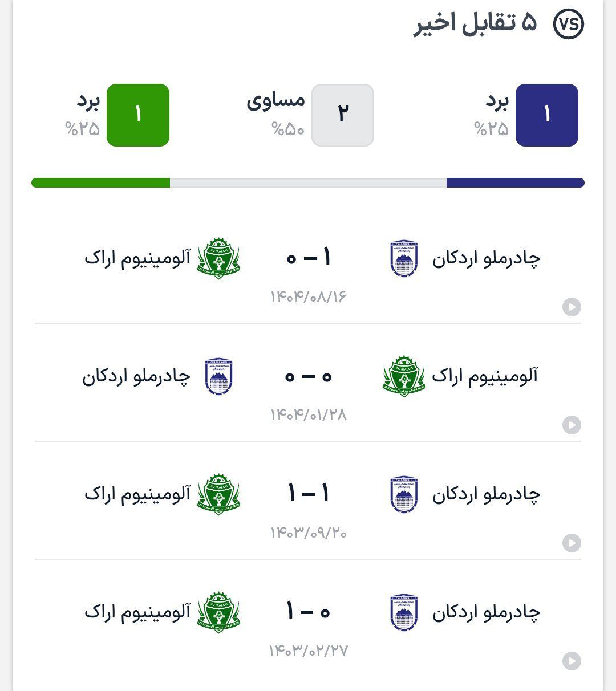Viewport: 616px width, 691px height.
Task: Click the blue segment of the results bar
Action: 515,183
